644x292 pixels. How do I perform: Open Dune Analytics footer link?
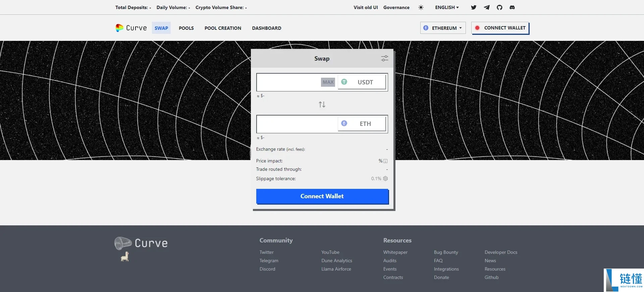point(337,261)
